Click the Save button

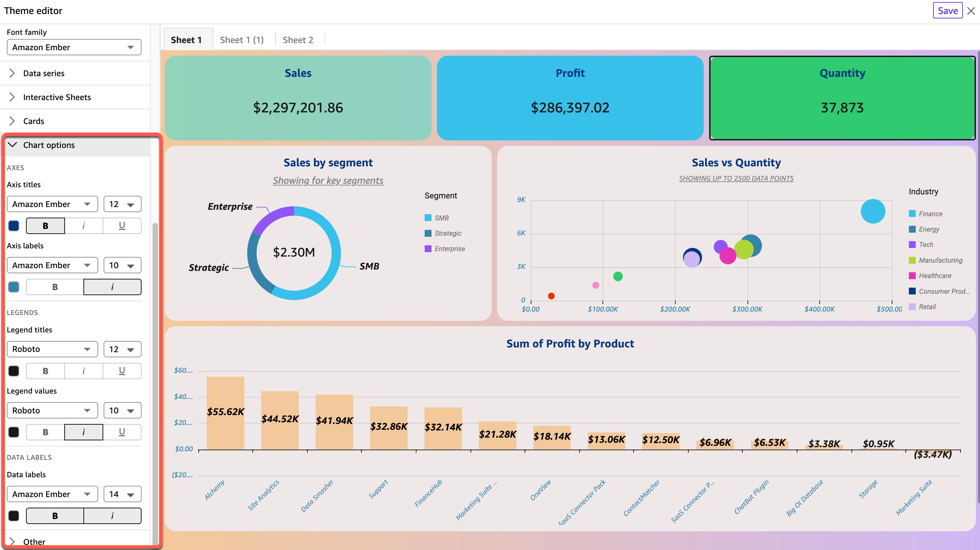(x=947, y=11)
